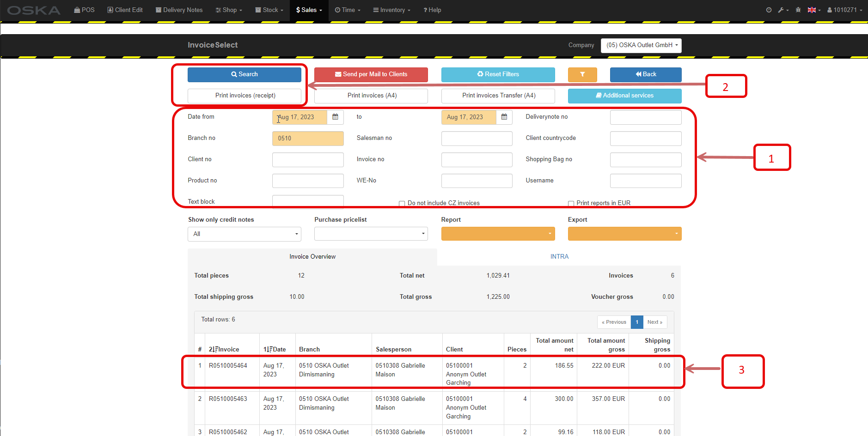The height and width of the screenshot is (436, 868).
Task: Open the Sales dropdown in the navbar
Action: pyautogui.click(x=309, y=10)
